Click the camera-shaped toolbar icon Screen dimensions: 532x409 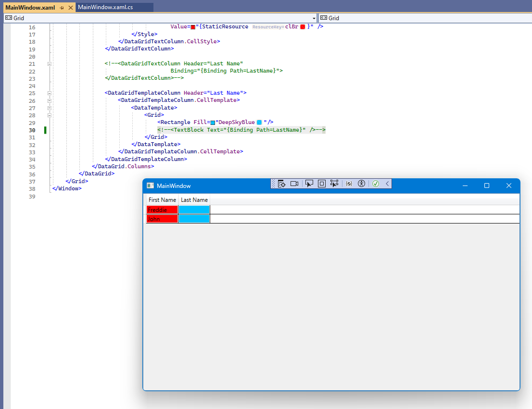point(294,184)
